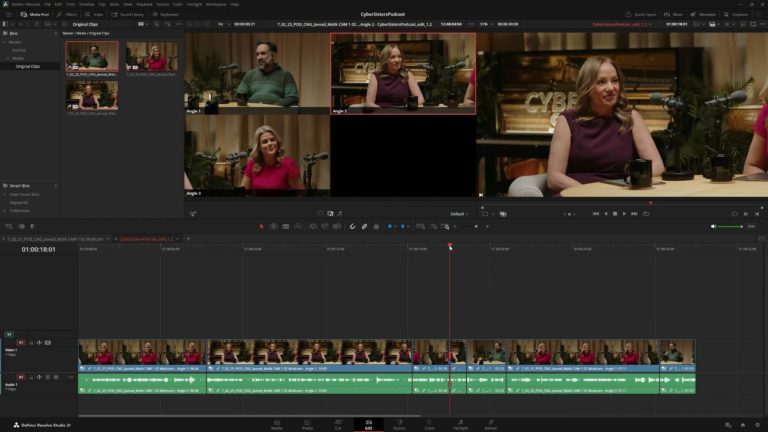The width and height of the screenshot is (768, 432).
Task: Toggle timeline Snapping magnet icon
Action: click(x=352, y=226)
